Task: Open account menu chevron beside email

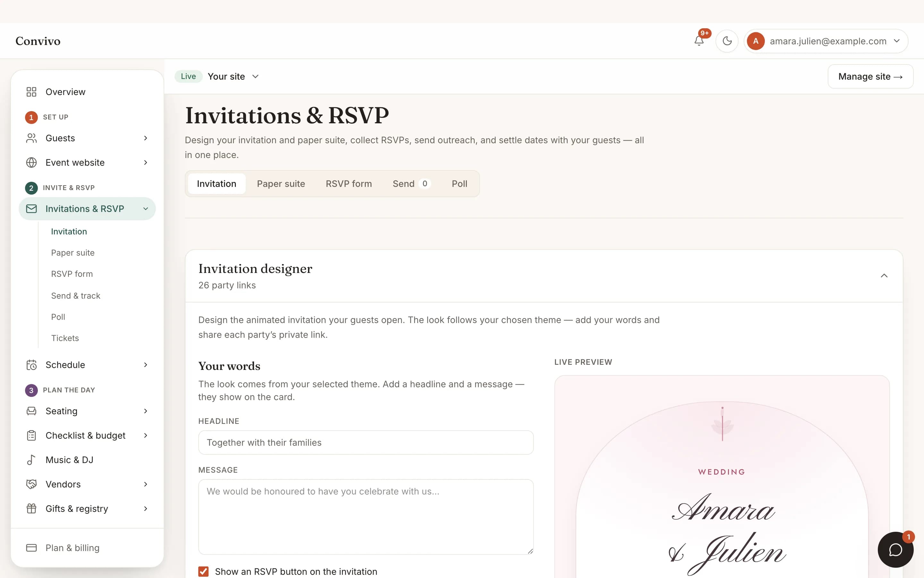Action: pos(896,41)
